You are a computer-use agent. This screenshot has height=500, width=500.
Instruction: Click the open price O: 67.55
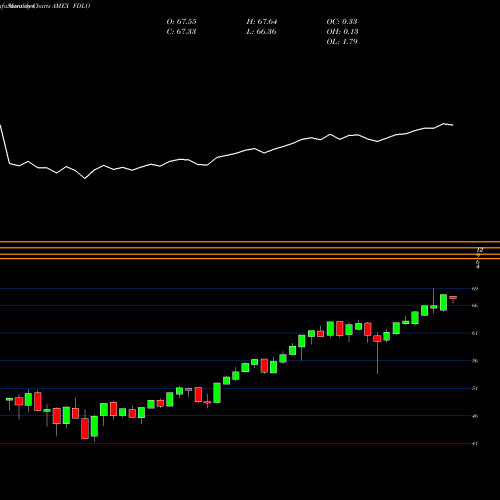pyautogui.click(x=181, y=22)
